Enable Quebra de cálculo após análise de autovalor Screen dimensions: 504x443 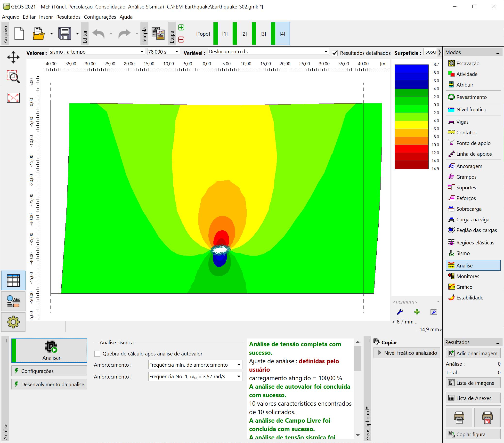click(x=98, y=354)
